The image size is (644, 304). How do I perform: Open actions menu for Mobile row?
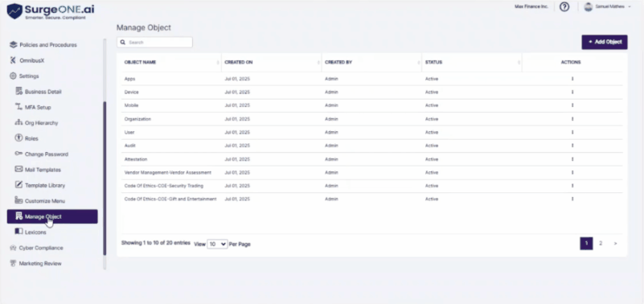[x=572, y=105]
